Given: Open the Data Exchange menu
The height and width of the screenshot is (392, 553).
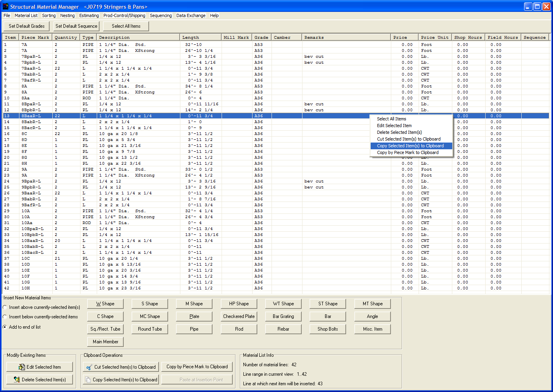Looking at the screenshot, I should coord(191,15).
